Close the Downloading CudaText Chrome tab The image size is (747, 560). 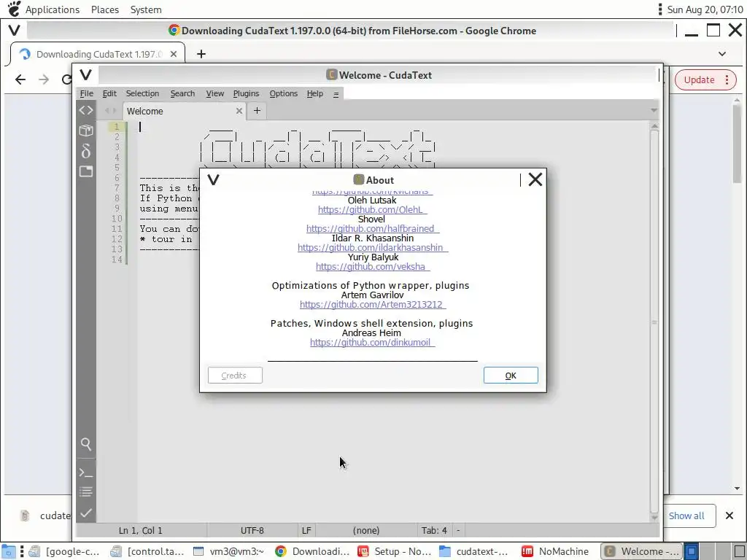click(174, 54)
